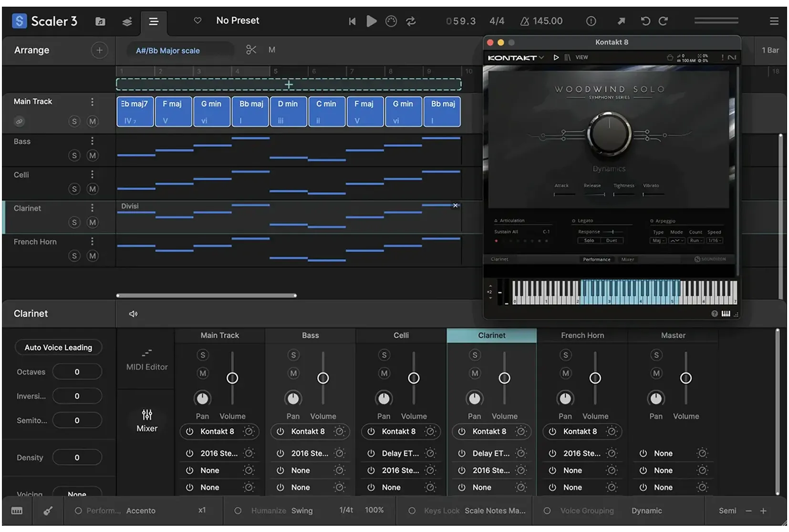Select the Clarinet mixer channel header
The width and height of the screenshot is (789, 532).
click(492, 336)
